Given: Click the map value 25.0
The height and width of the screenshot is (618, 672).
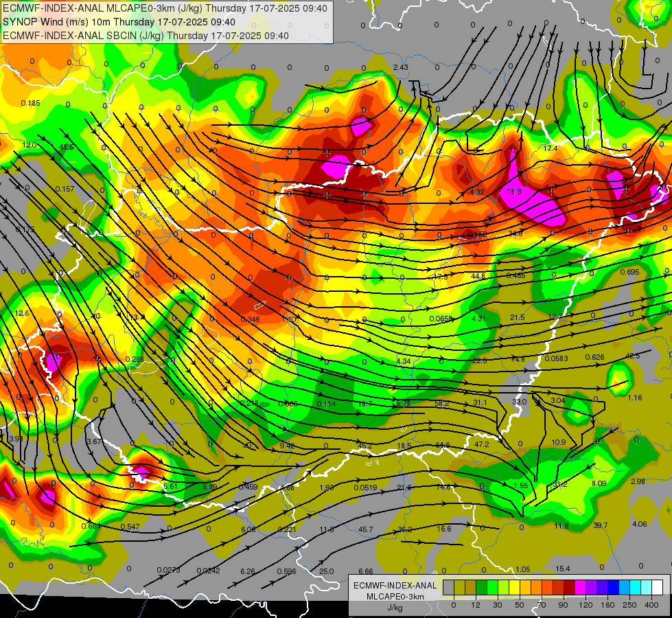Looking at the screenshot, I should [x=327, y=571].
